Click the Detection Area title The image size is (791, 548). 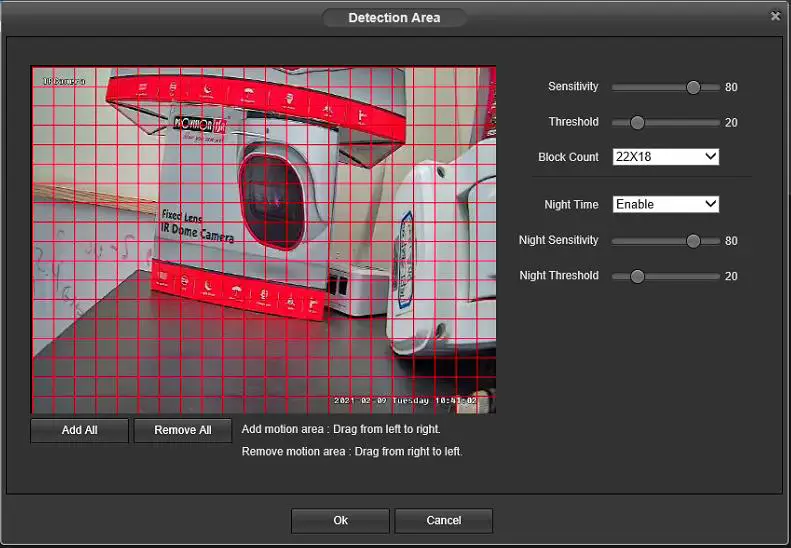pos(394,18)
